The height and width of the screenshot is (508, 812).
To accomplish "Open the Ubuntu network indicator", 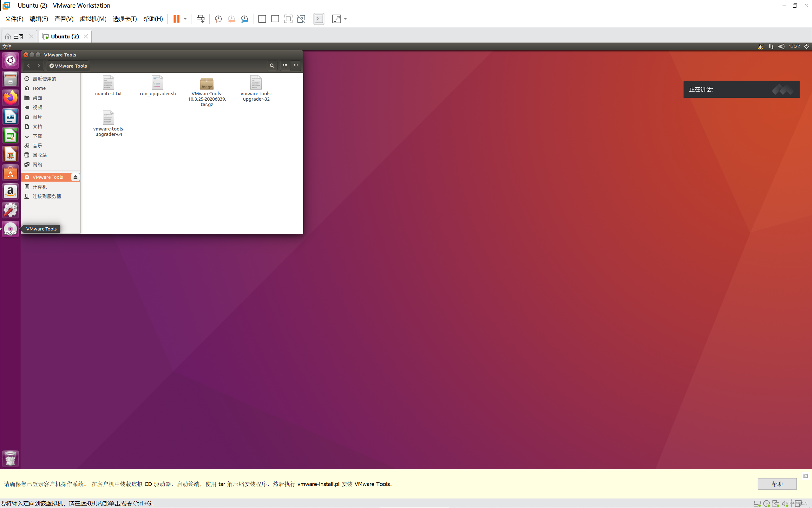I will [771, 46].
